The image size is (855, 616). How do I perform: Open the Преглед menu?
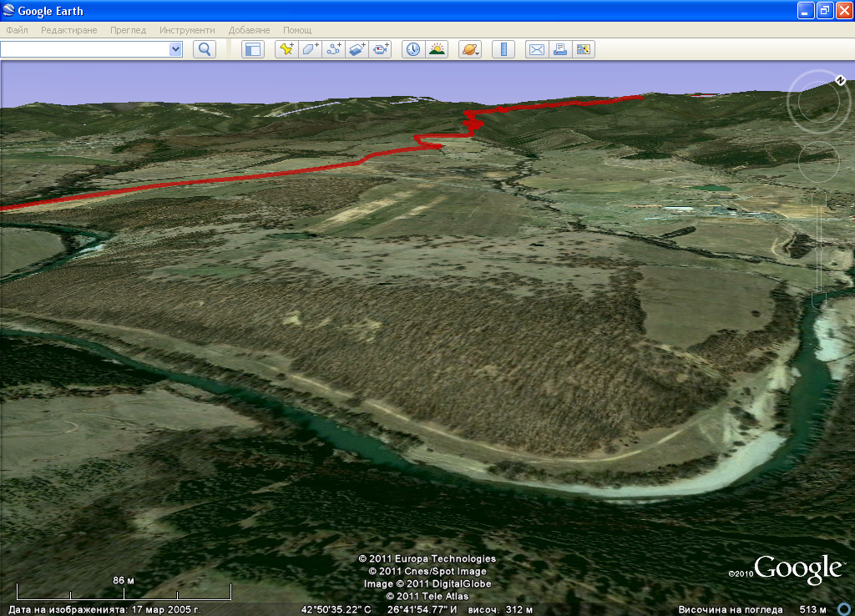pos(128,30)
